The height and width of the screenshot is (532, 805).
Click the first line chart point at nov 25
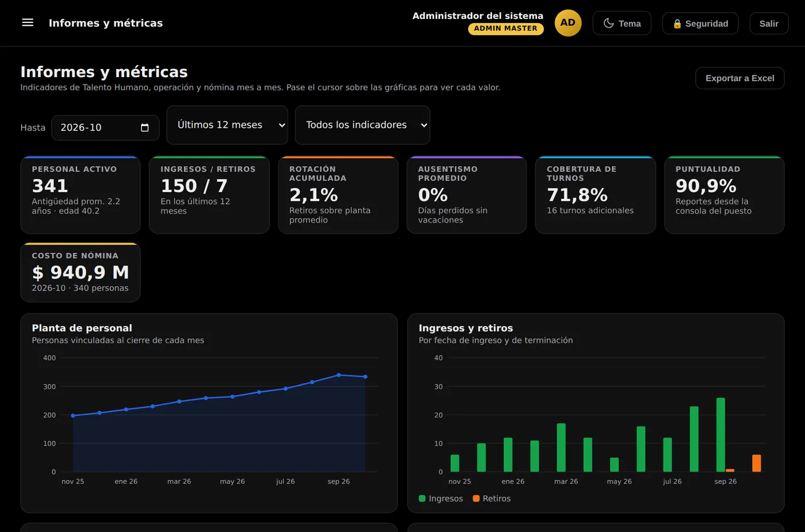(x=73, y=415)
